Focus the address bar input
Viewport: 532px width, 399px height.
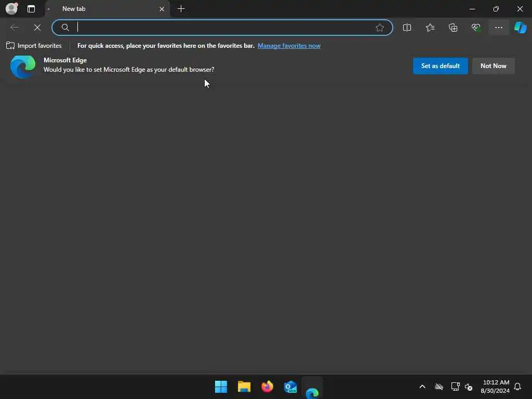[222, 28]
